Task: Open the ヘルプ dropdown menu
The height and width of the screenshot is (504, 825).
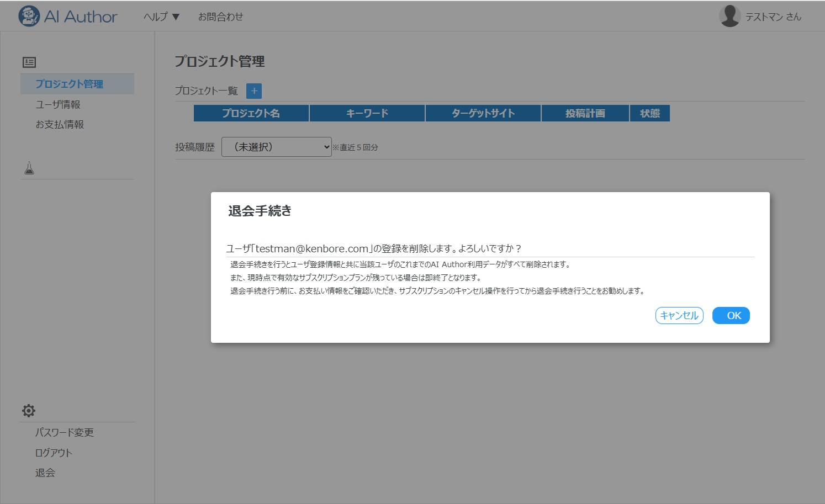Action: click(x=161, y=17)
